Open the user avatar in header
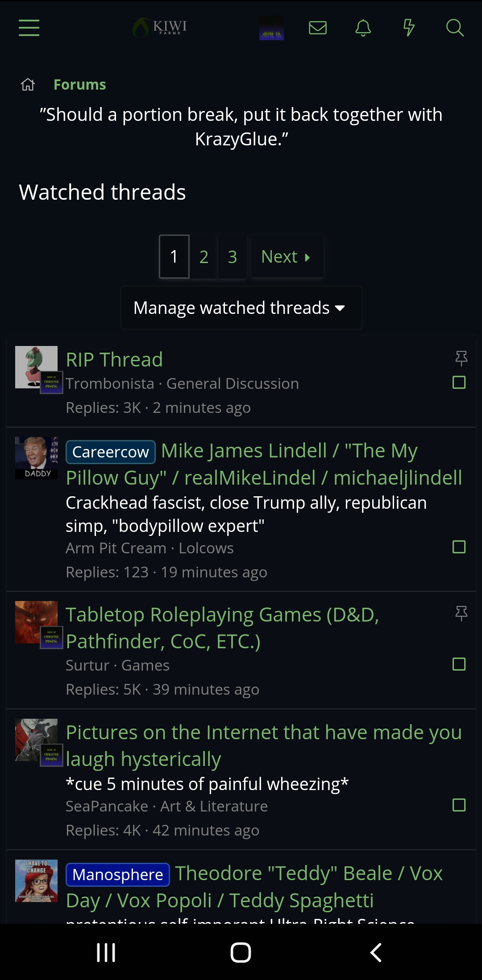This screenshot has height=980, width=482. [271, 28]
